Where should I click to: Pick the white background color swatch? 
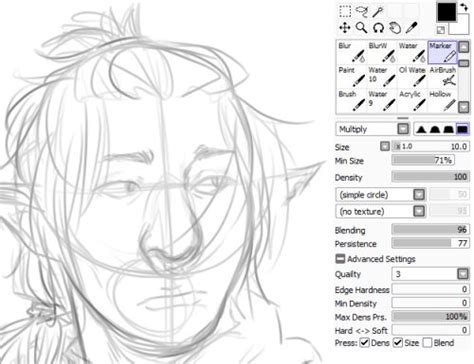(x=462, y=28)
